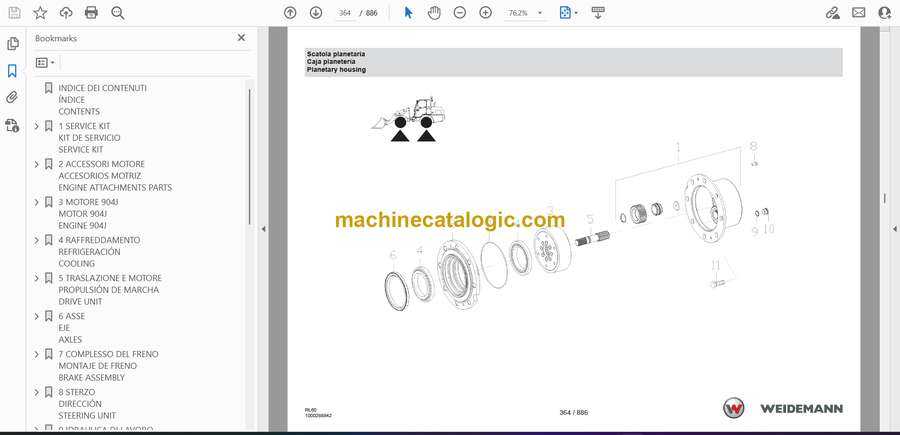This screenshot has width=900, height=435.
Task: Print the document
Action: (91, 13)
